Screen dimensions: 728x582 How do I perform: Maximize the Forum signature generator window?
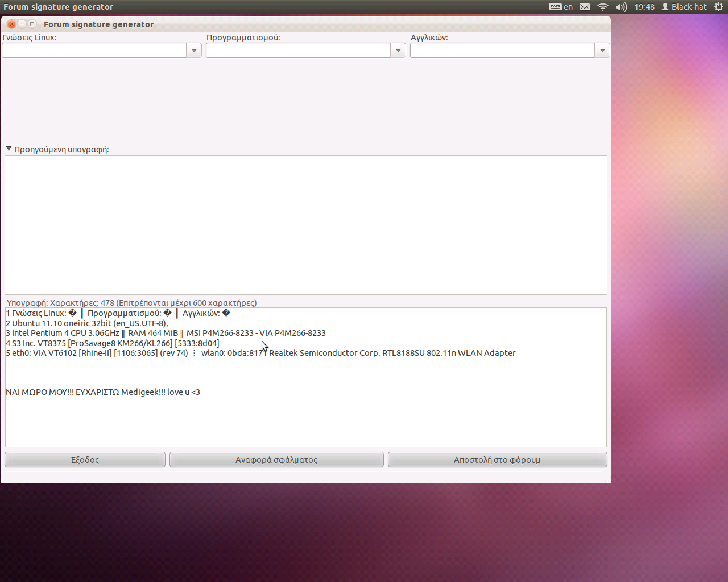click(x=32, y=24)
